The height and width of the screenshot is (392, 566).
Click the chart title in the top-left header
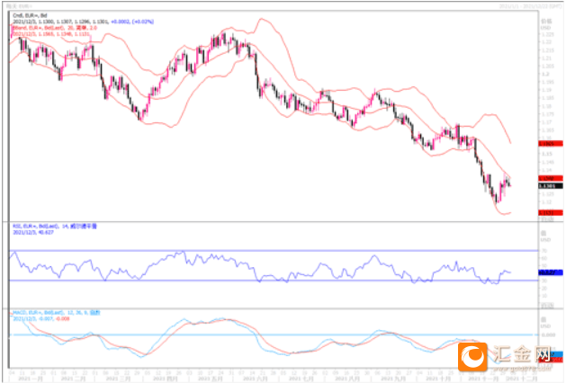(x=20, y=6)
